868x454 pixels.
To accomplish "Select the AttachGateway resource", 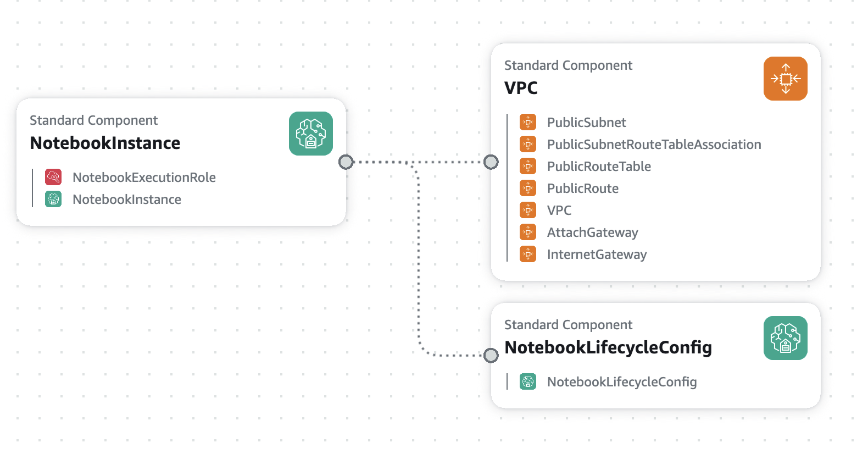I will (x=593, y=232).
